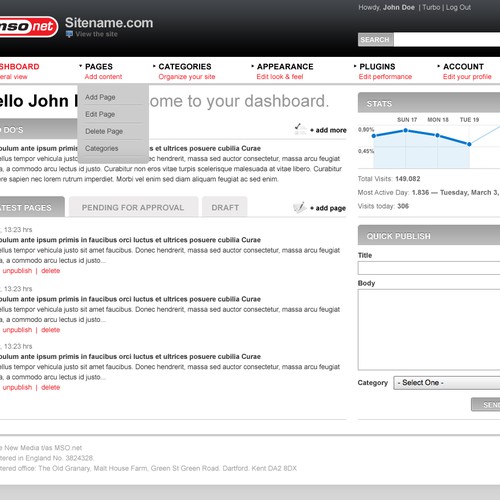
Task: Open the PAGES menu
Action: pos(99,66)
